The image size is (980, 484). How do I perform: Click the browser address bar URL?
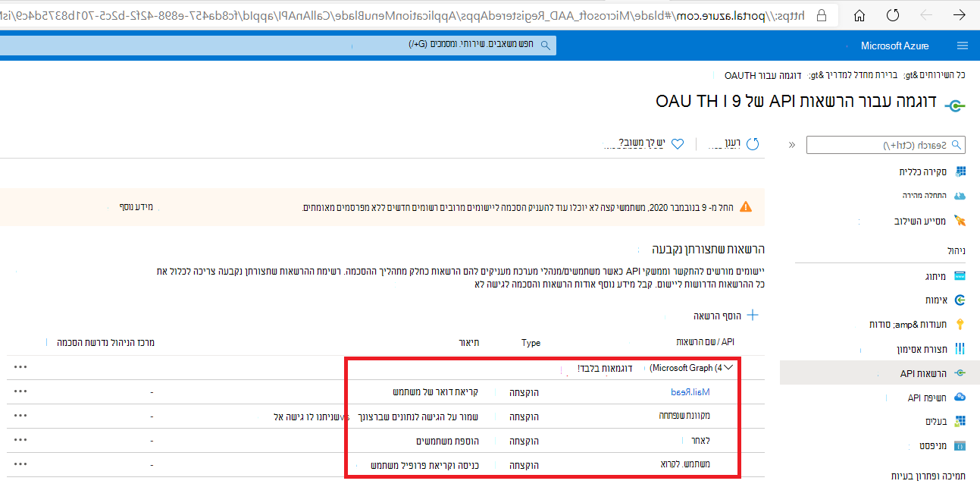[x=402, y=15]
